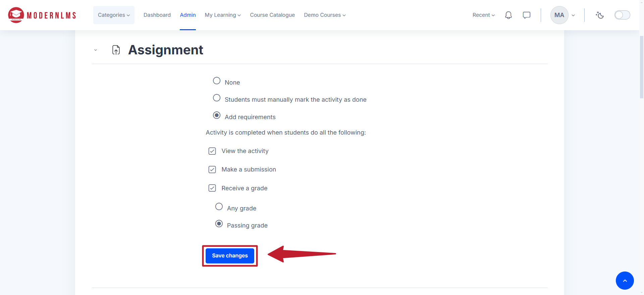Click the ModernLMS logo

42,15
